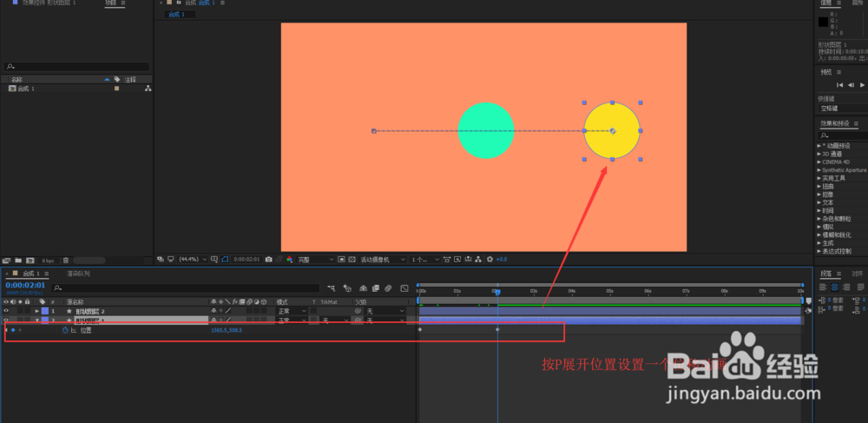Switch to 渲染队列 render queue tab
This screenshot has height=423, width=868.
(x=78, y=274)
